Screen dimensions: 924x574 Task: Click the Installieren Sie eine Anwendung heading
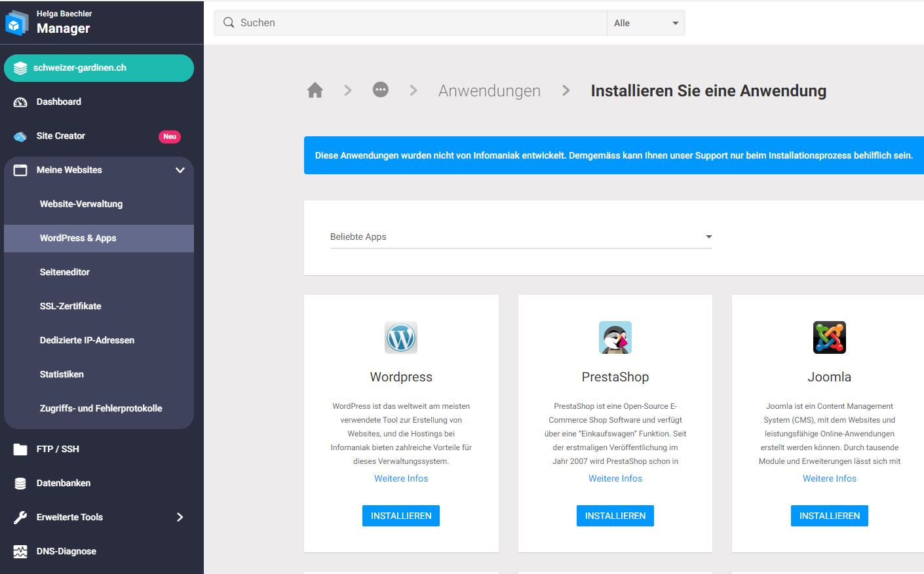(708, 90)
